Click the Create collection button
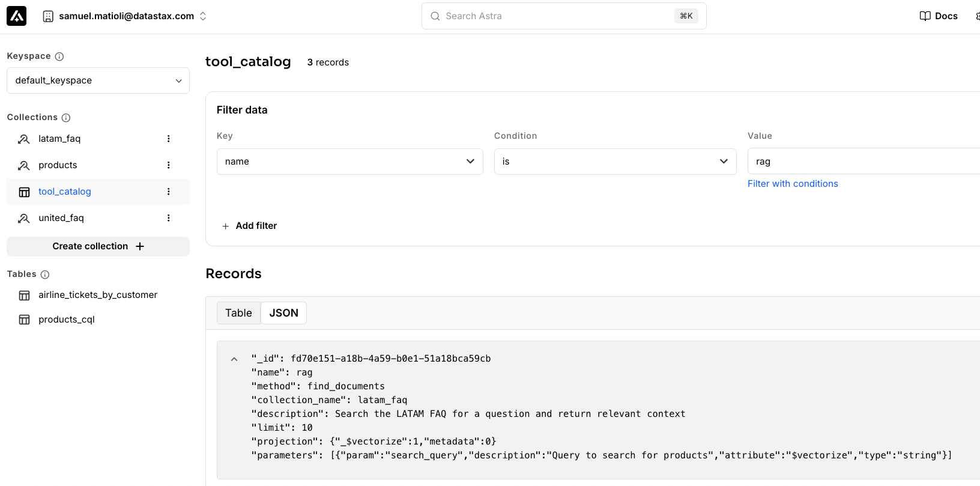Viewport: 980px width, 486px height. 98,246
